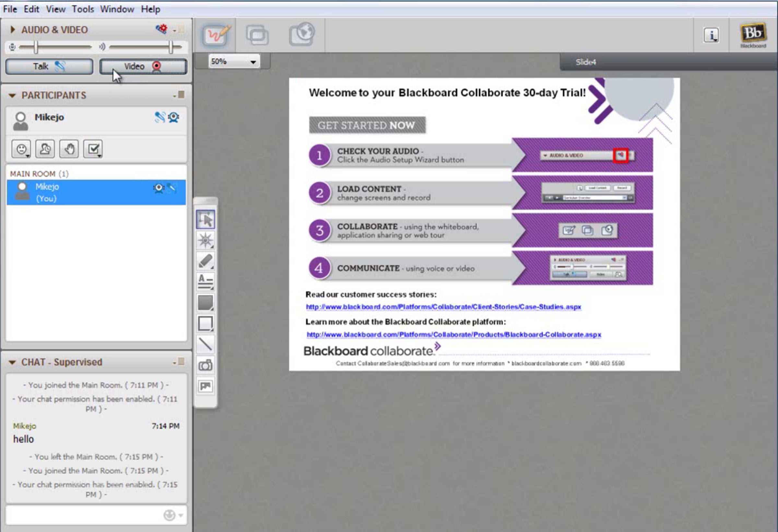Select the filled rectangle shape tool
The image size is (778, 532).
pos(206,303)
